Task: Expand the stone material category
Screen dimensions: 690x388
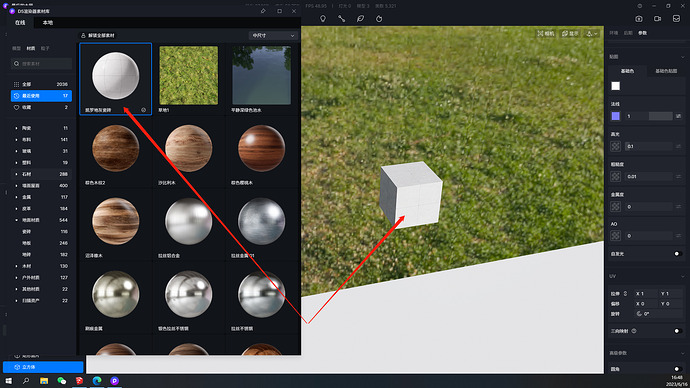Action: tap(41, 174)
